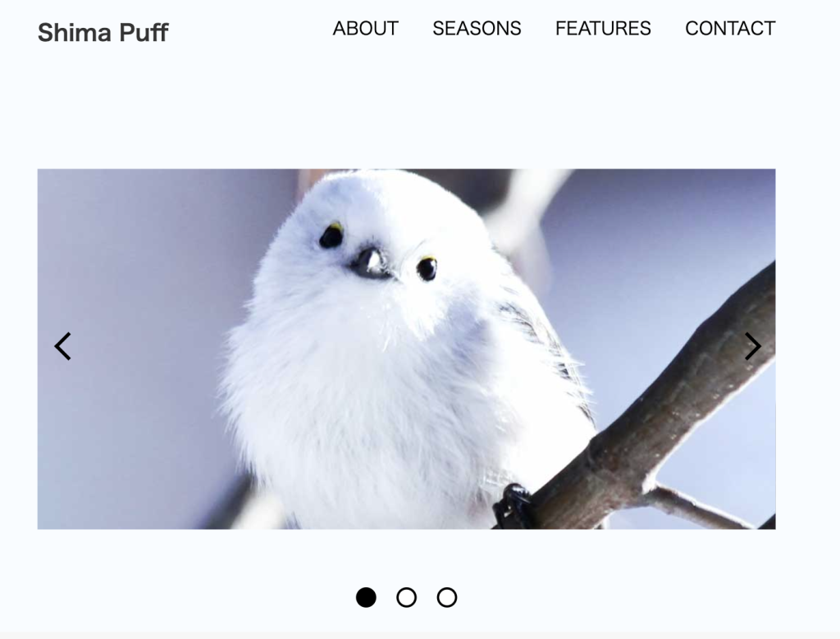Click the Shima Puff site logo
The height and width of the screenshot is (639, 840).
tap(103, 32)
